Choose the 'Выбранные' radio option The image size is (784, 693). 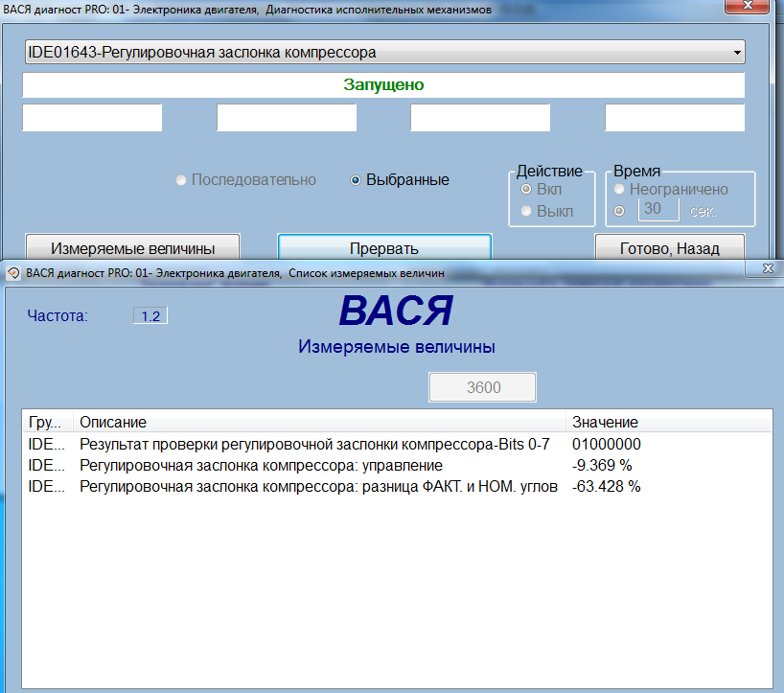point(357,179)
